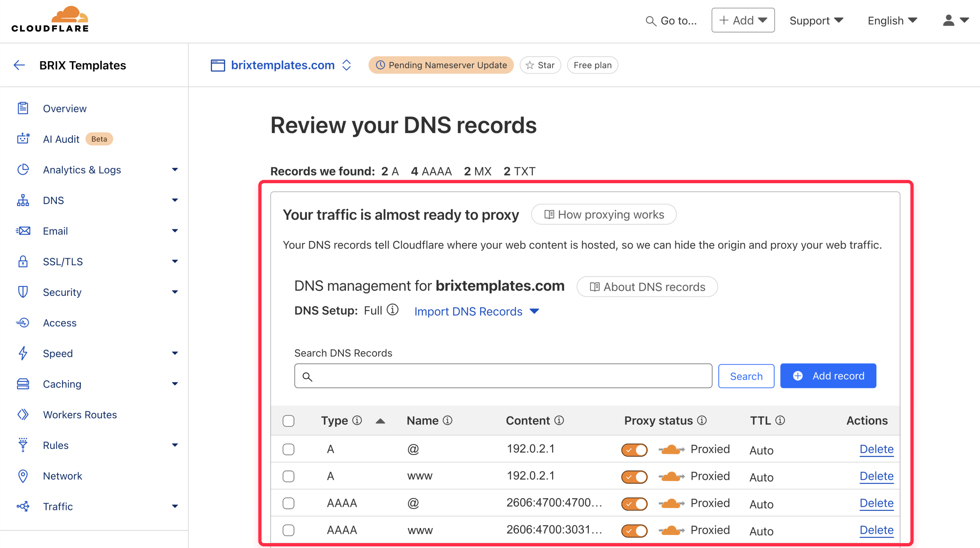
Task: Expand the Analytics & Logs sidebar section
Action: (175, 169)
